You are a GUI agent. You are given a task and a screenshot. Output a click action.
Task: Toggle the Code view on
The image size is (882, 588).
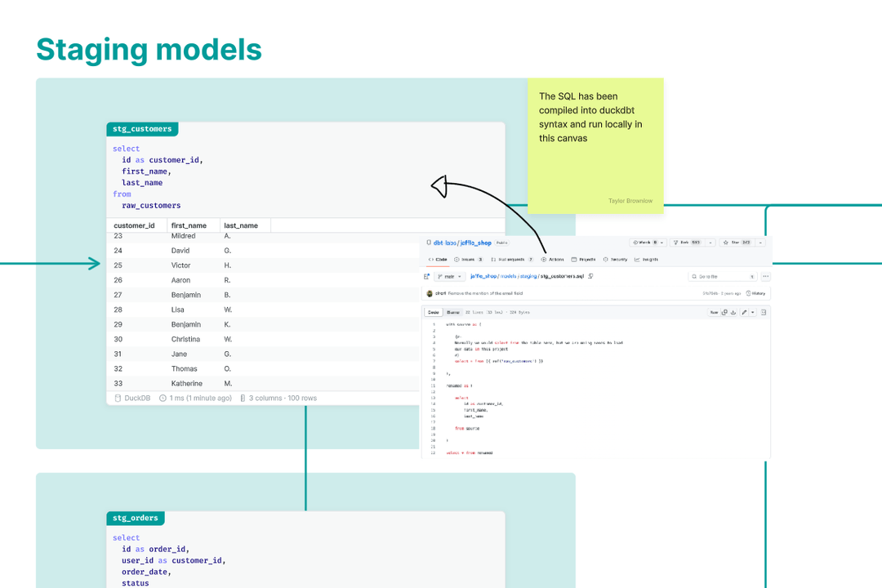point(433,312)
